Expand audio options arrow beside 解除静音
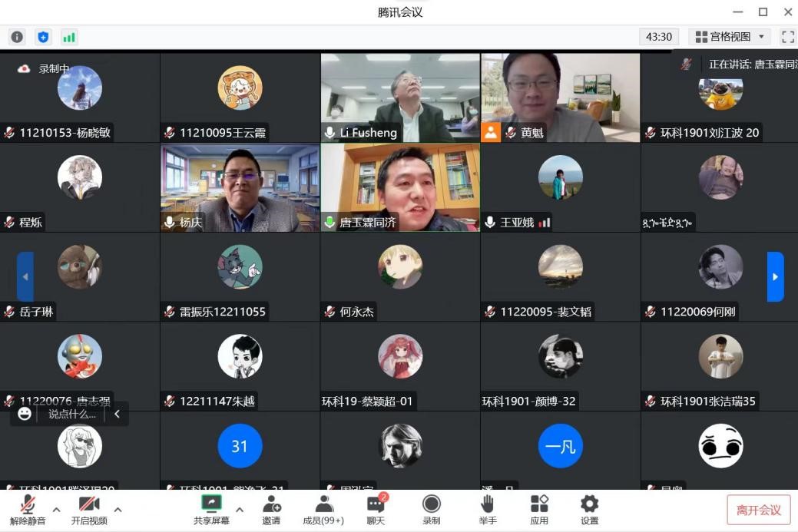This screenshot has height=532, width=798. (x=56, y=509)
